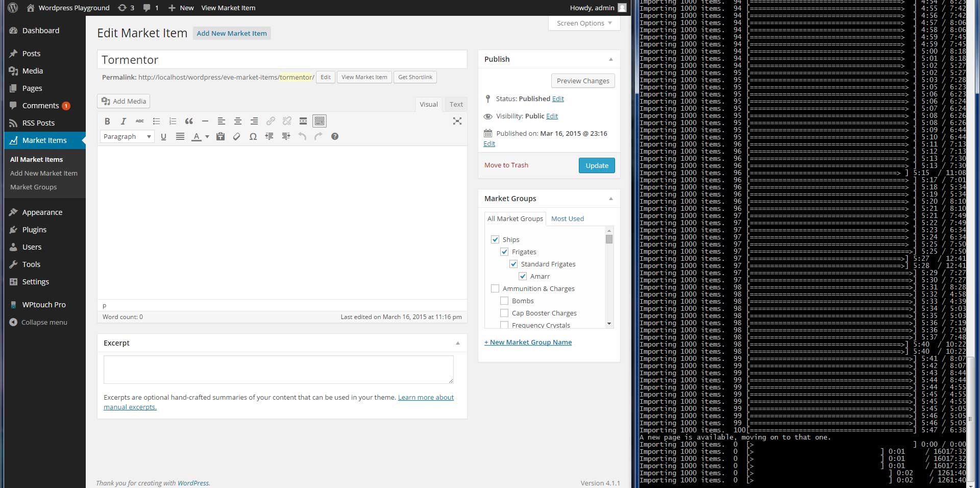
Task: Open the Plugins menu in the sidebar
Action: [x=34, y=230]
